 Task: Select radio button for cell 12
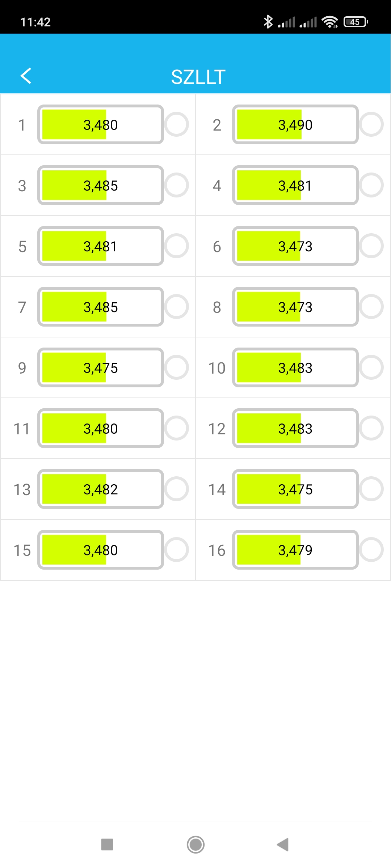pyautogui.click(x=371, y=428)
